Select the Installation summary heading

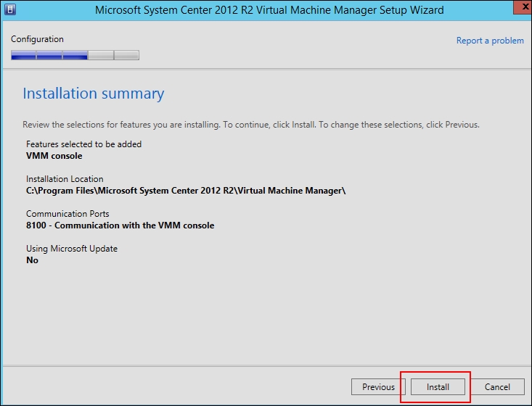[94, 94]
